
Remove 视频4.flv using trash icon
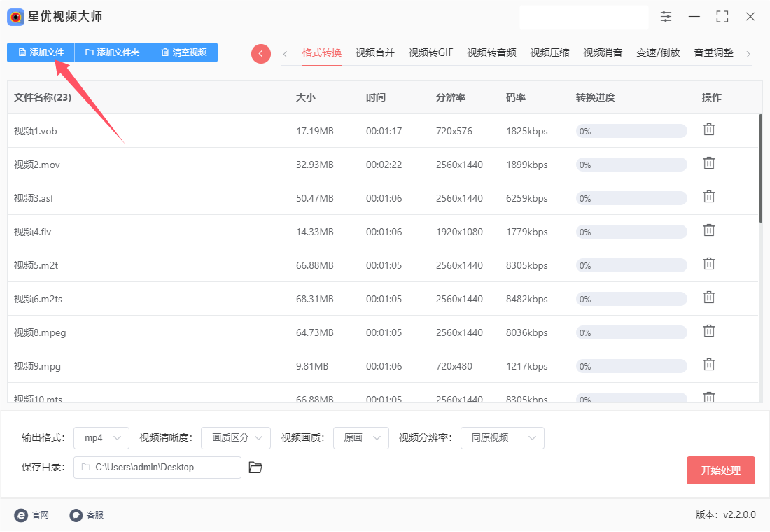pos(708,230)
